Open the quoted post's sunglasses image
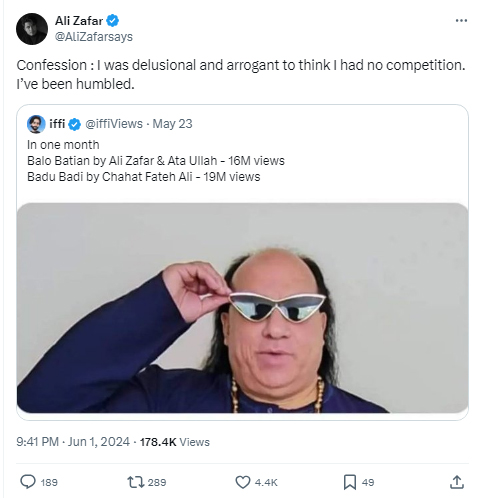Image resolution: width=480 pixels, height=498 pixels. (242, 308)
